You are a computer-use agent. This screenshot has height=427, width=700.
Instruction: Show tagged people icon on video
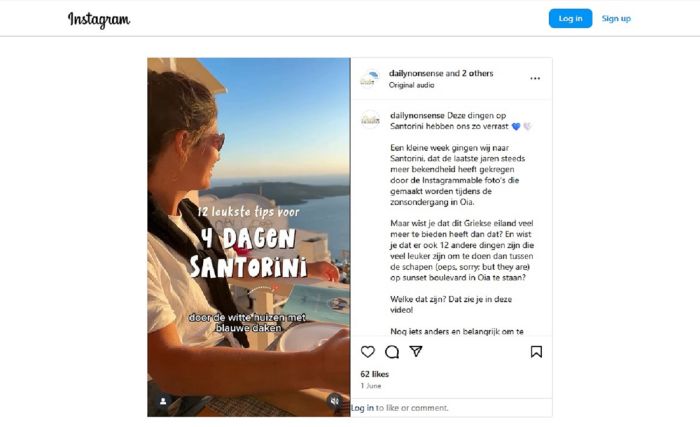[x=163, y=401]
